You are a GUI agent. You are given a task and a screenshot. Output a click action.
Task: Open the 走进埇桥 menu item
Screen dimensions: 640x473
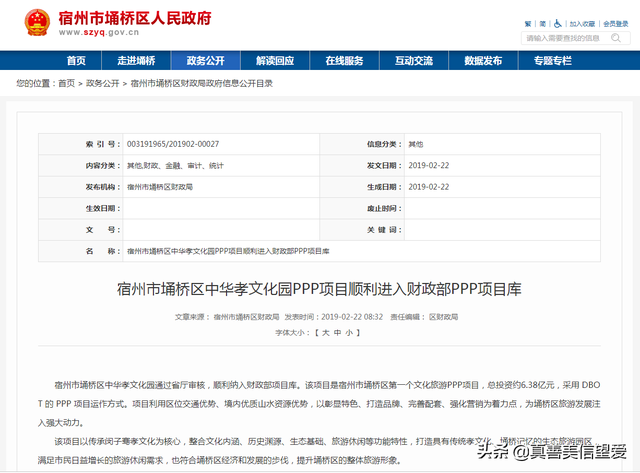(x=136, y=61)
